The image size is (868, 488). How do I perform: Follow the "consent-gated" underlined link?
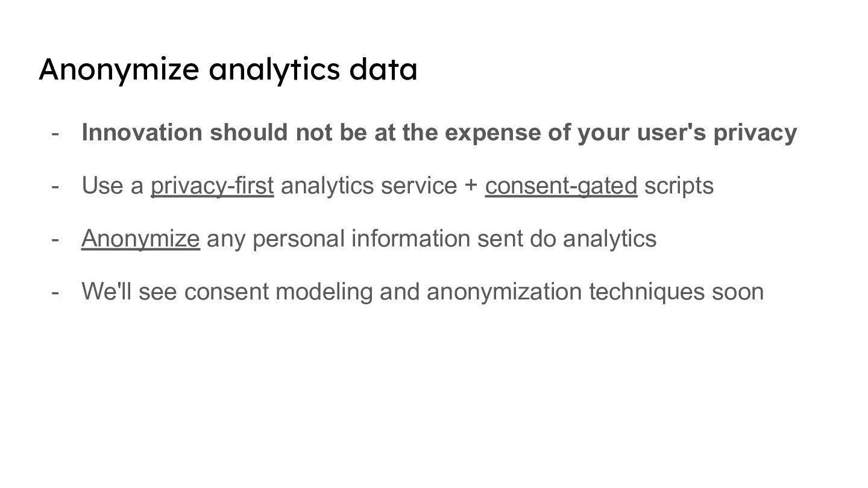pyautogui.click(x=561, y=186)
